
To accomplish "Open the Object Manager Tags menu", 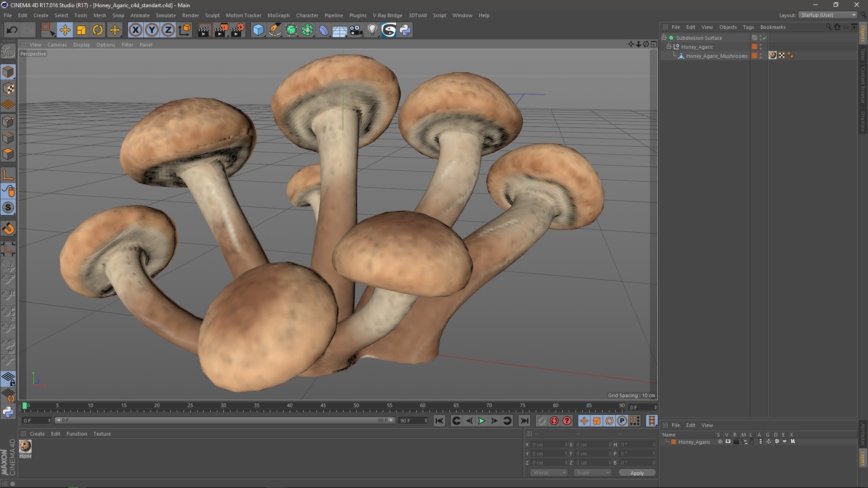I will [x=748, y=27].
